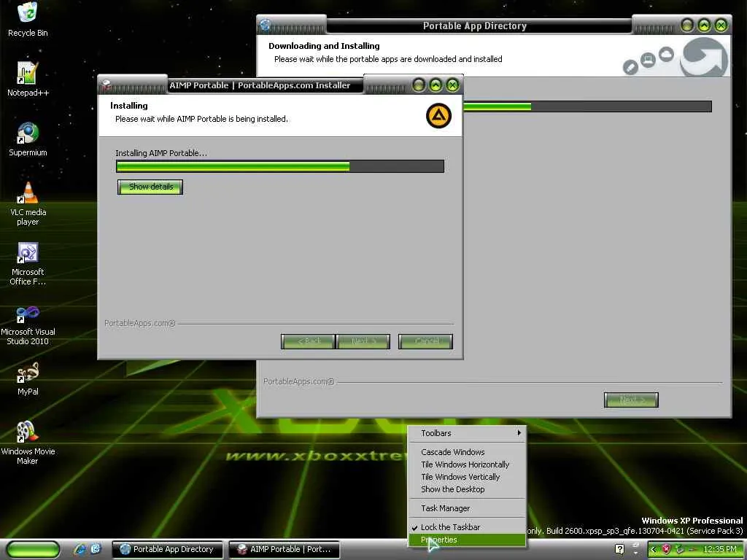Open the green Start button

tap(33, 549)
